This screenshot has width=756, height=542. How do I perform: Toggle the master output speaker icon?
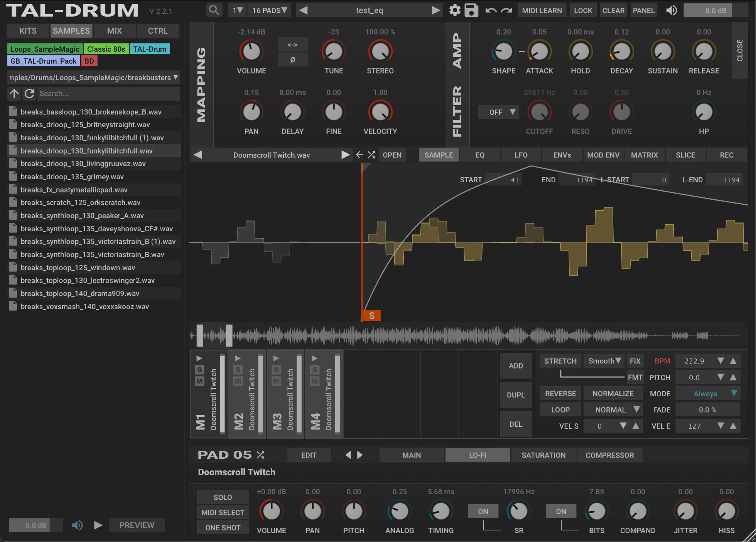coord(672,10)
